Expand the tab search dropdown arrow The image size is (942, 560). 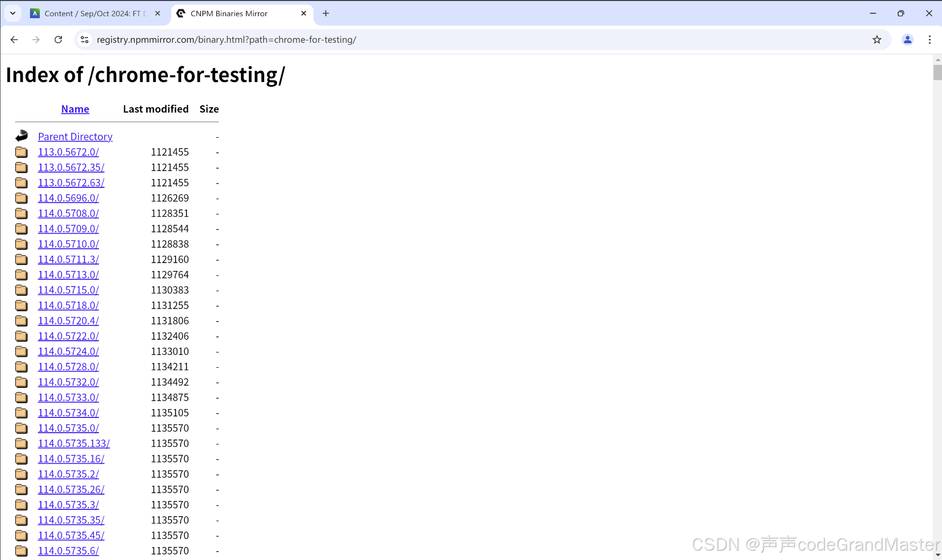13,13
